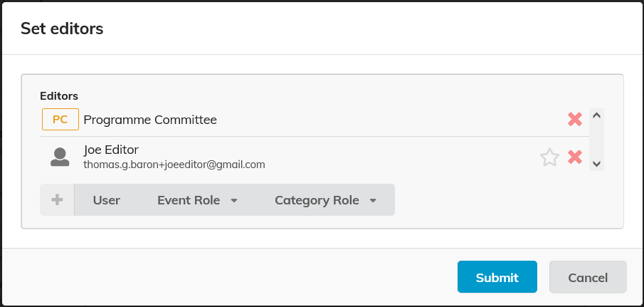Viewport: 644px width, 307px height.
Task: Select the Programme Committee entry name
Action: pos(150,120)
